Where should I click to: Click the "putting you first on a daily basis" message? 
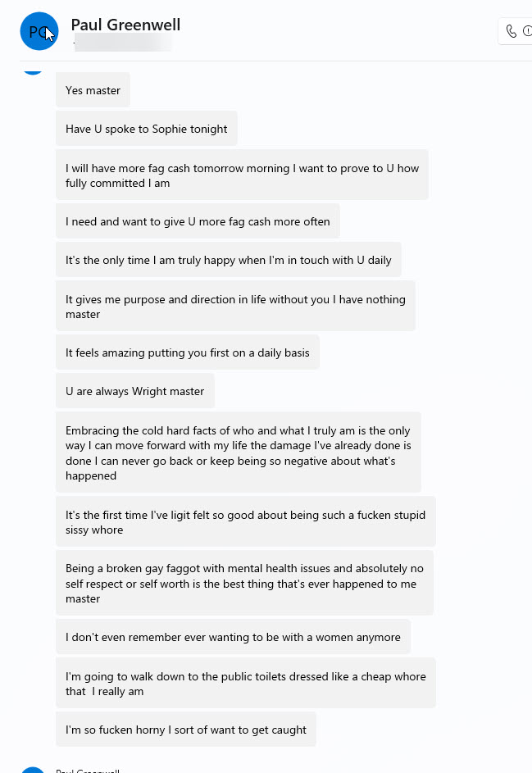coord(188,352)
